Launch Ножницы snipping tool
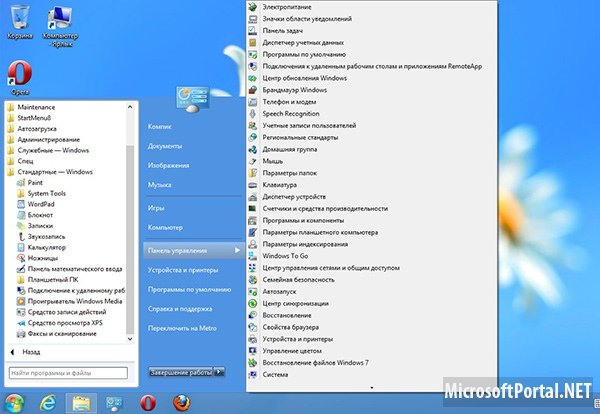This screenshot has width=600, height=414. point(37,258)
